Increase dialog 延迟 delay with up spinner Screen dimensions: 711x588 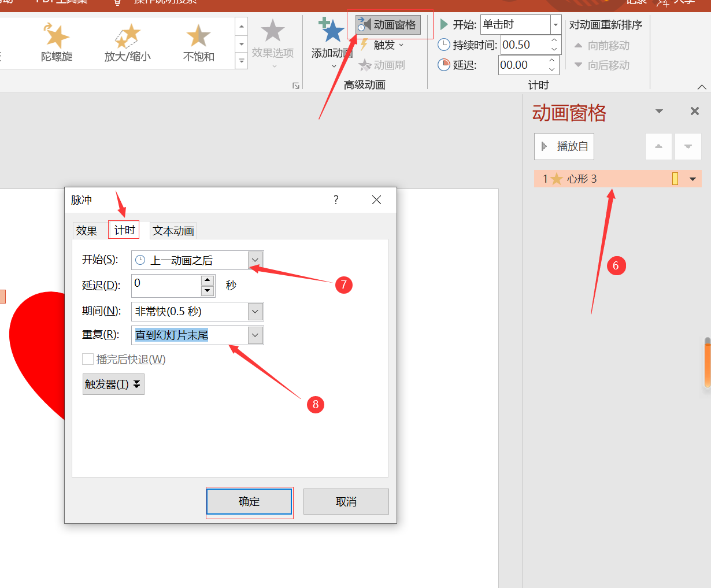208,280
